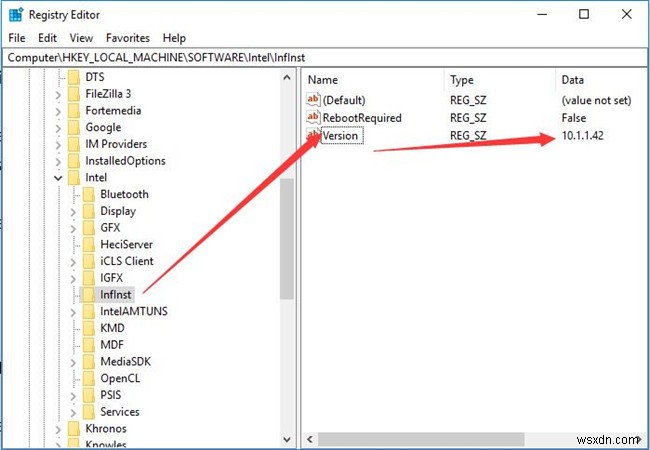This screenshot has height=450, width=650.
Task: Select the Intel folder icon
Action: (74, 178)
